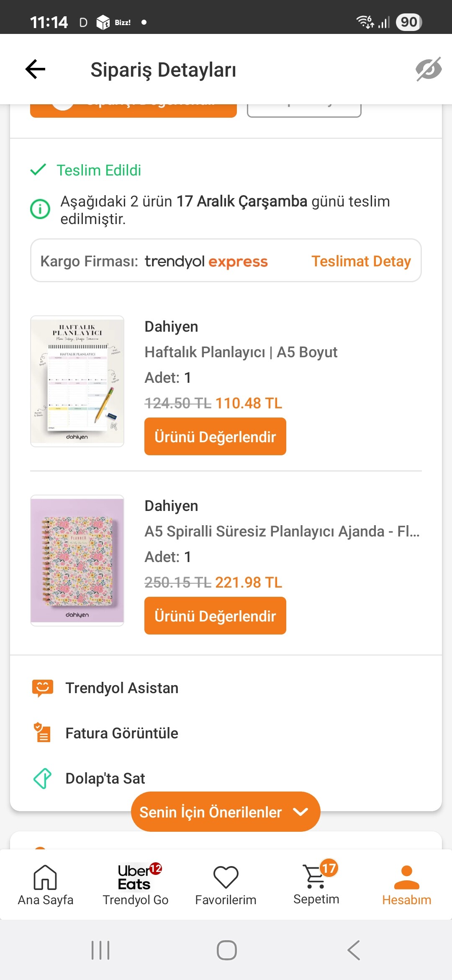Expand Senin İçin Önerilenler chevron

tap(300, 812)
